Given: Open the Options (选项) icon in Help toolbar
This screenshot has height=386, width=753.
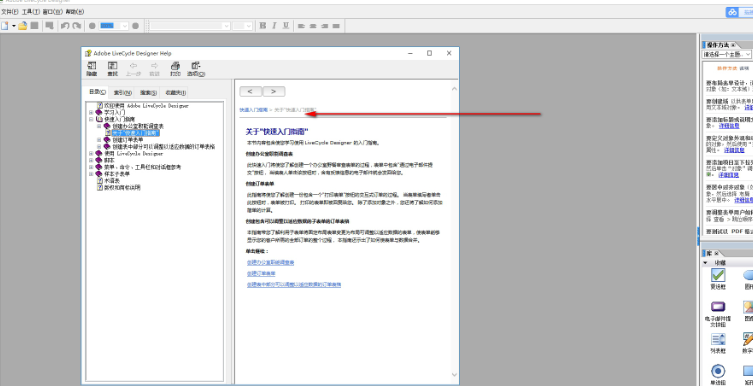Looking at the screenshot, I should (x=196, y=69).
